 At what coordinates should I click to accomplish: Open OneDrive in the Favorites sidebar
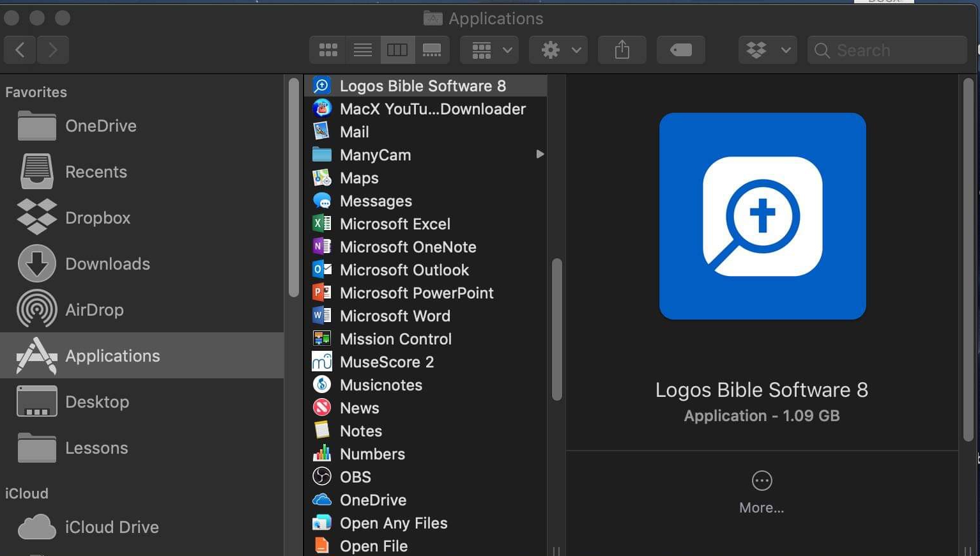coord(142,126)
